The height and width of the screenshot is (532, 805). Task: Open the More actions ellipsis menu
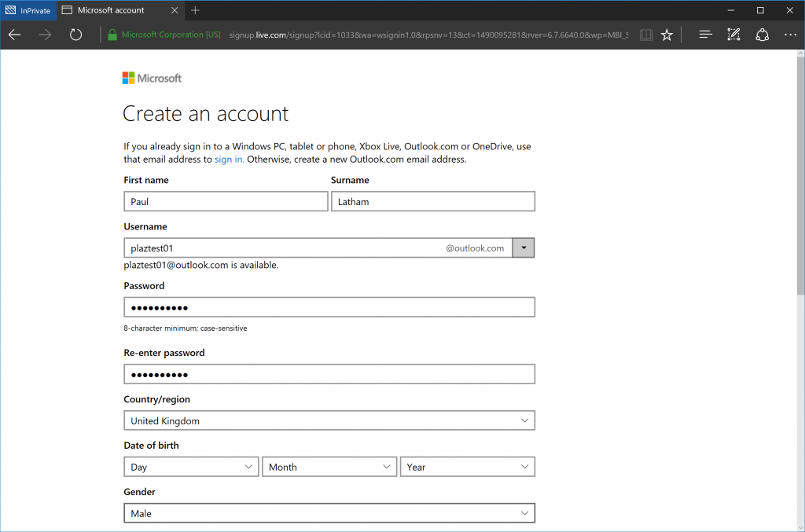(790, 35)
